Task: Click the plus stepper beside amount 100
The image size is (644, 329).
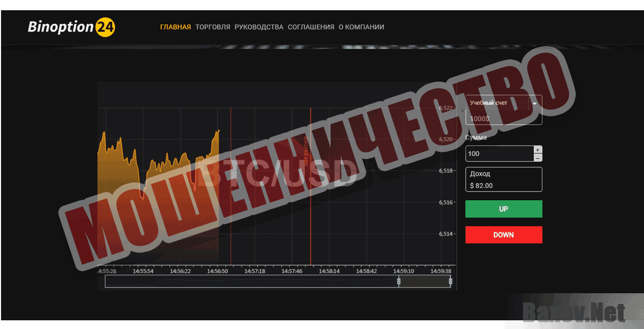Action: pyautogui.click(x=538, y=150)
